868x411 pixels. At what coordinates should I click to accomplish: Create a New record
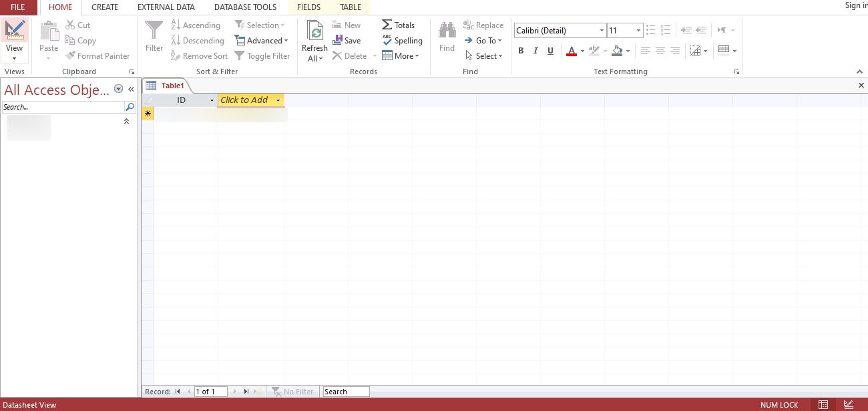click(x=347, y=25)
